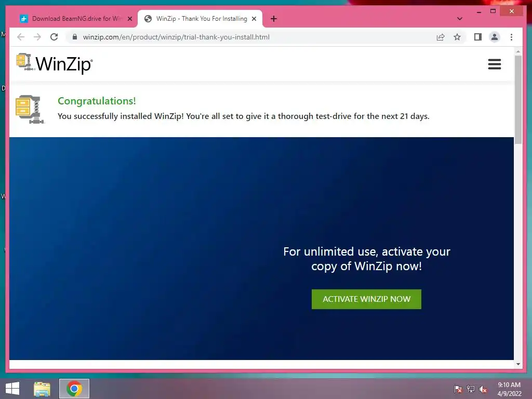The height and width of the screenshot is (399, 532).
Task: Click the 'For unlimited use, activate your copy' text
Action: click(x=366, y=259)
